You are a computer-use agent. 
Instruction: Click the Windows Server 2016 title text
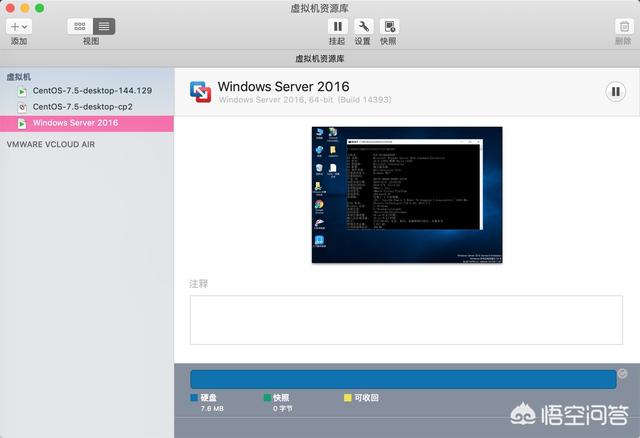(283, 87)
